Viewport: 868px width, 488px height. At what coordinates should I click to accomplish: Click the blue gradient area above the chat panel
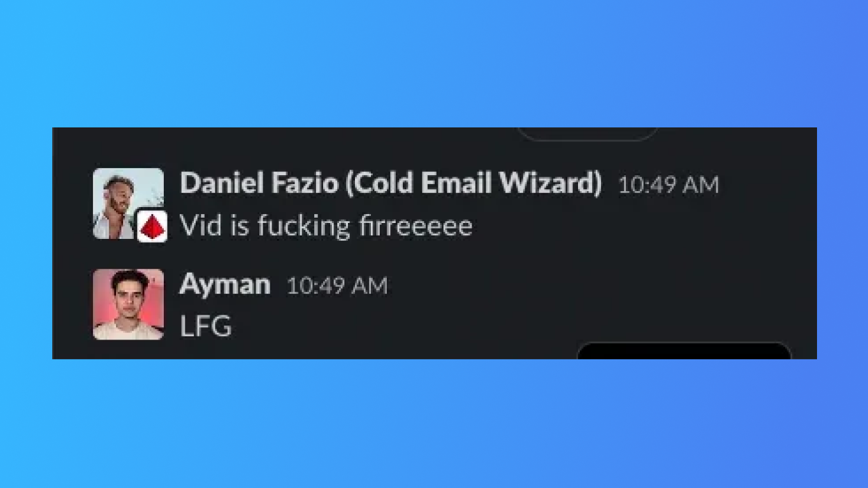pos(434,64)
